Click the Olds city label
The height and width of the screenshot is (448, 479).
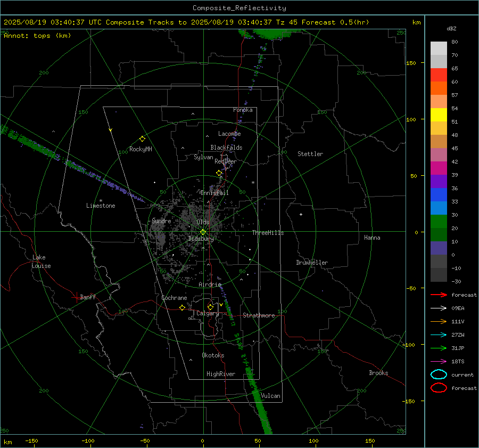(x=203, y=222)
